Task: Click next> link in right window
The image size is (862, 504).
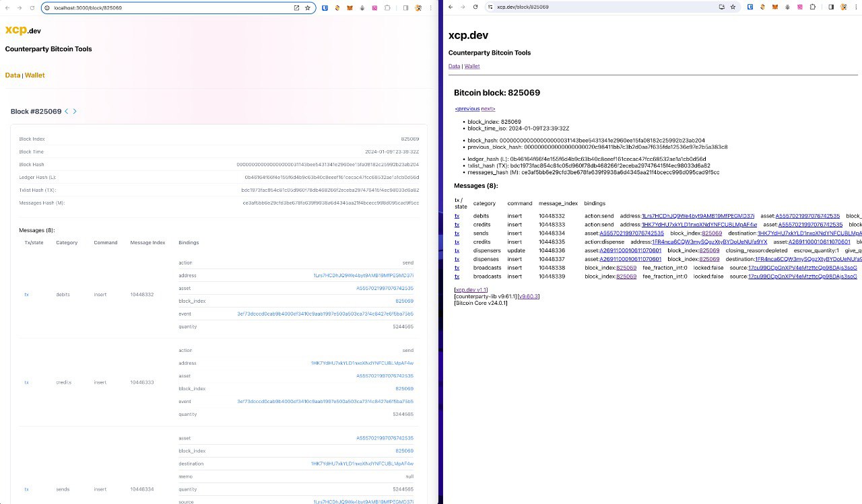Action: [488, 108]
